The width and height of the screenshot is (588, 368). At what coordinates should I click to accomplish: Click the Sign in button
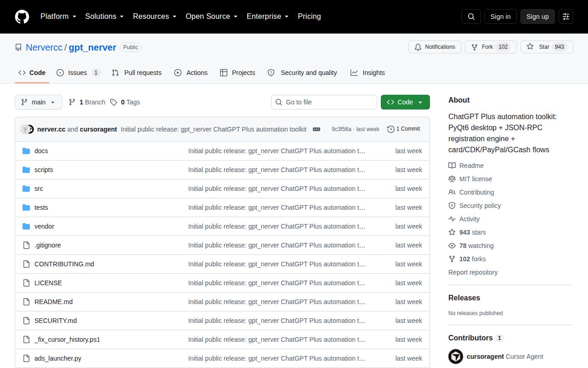[x=500, y=17]
